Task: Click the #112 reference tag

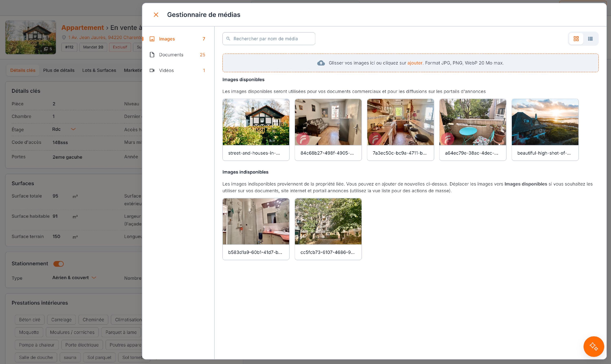Action: (69, 47)
